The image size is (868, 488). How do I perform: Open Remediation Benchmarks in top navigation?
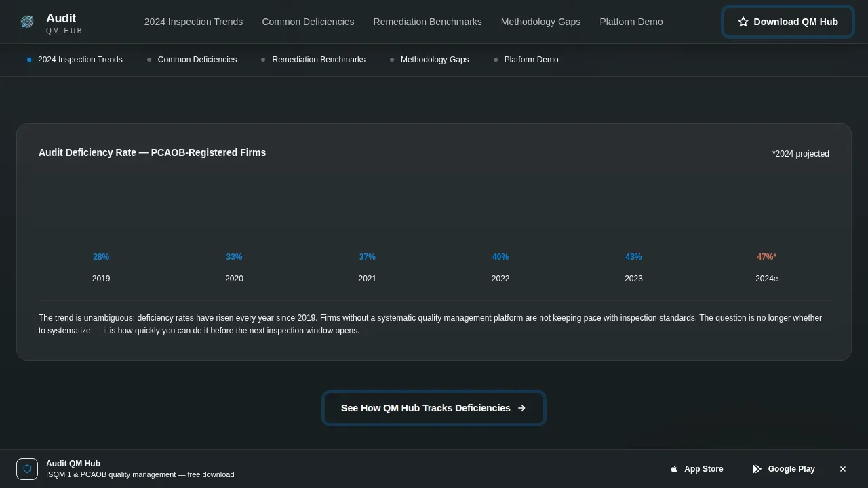(427, 22)
